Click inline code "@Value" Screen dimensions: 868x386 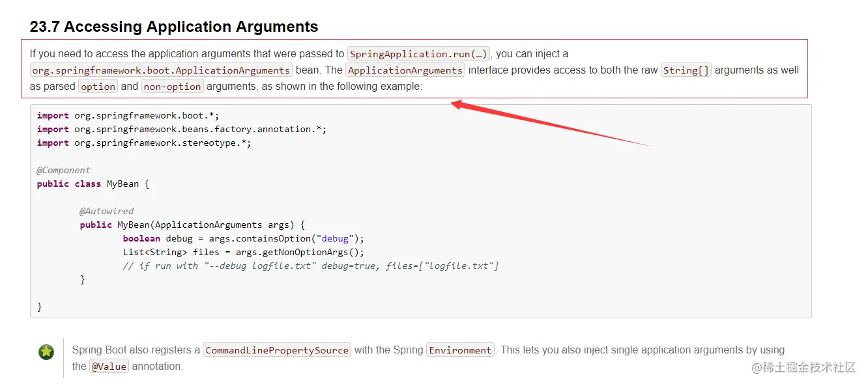click(x=109, y=366)
